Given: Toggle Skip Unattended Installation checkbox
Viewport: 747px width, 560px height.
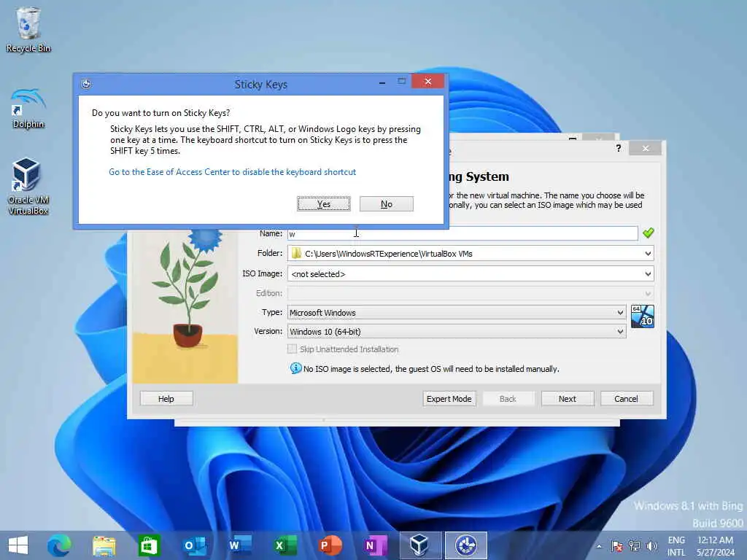Looking at the screenshot, I should pyautogui.click(x=292, y=349).
